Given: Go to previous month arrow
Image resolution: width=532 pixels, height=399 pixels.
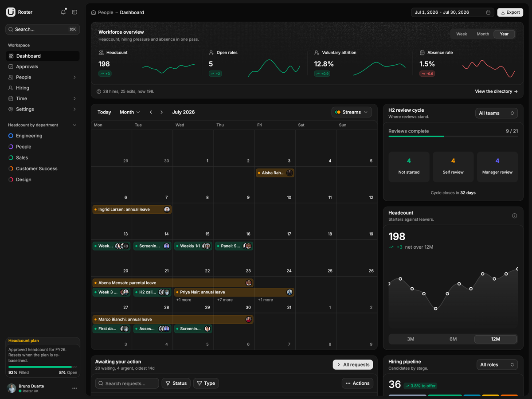Looking at the screenshot, I should tap(151, 112).
